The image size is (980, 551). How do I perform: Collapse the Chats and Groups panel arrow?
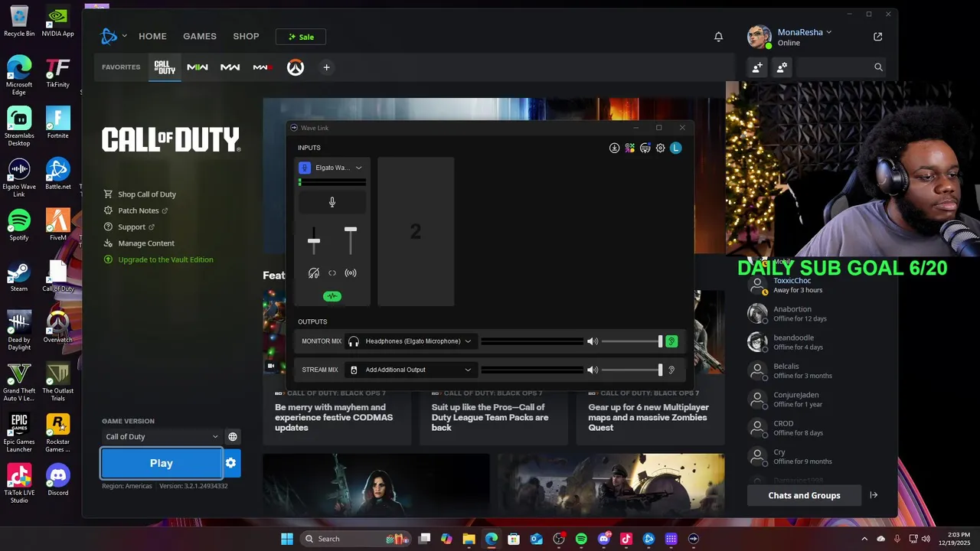874,495
